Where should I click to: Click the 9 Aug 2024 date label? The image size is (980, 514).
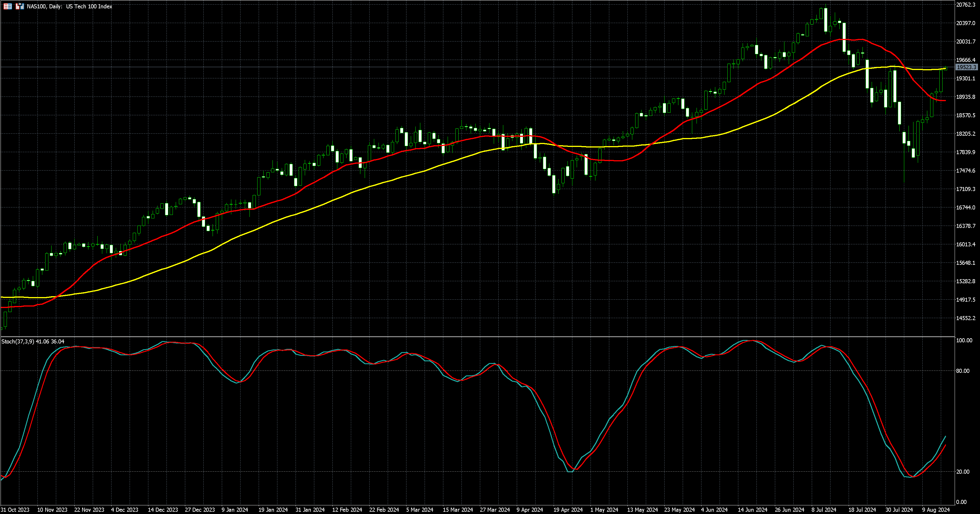click(937, 510)
